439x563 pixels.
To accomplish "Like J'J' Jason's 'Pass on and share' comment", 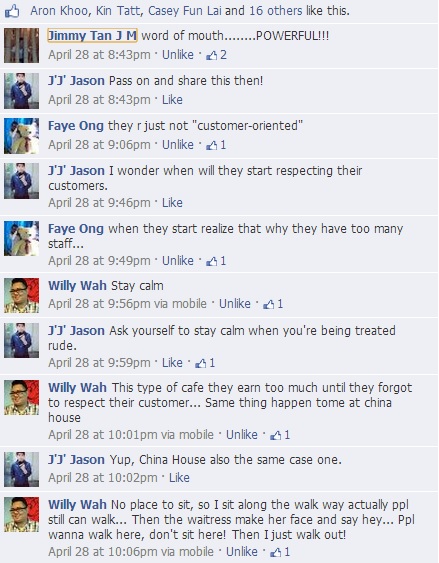I will [172, 100].
